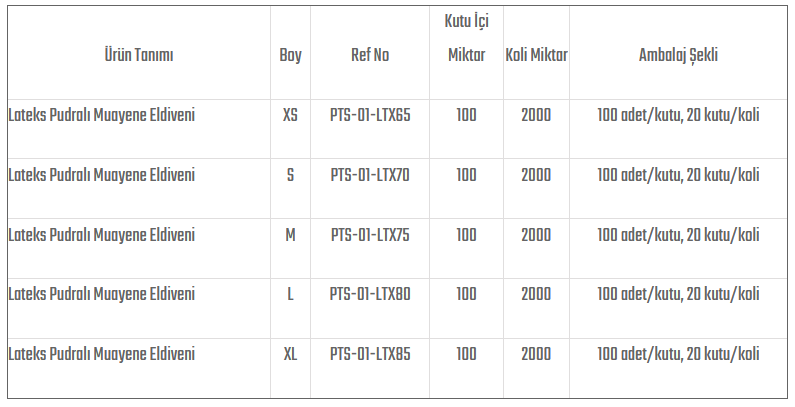Click the Ambalaj Şekli column header
The width and height of the screenshot is (795, 407).
(678, 56)
